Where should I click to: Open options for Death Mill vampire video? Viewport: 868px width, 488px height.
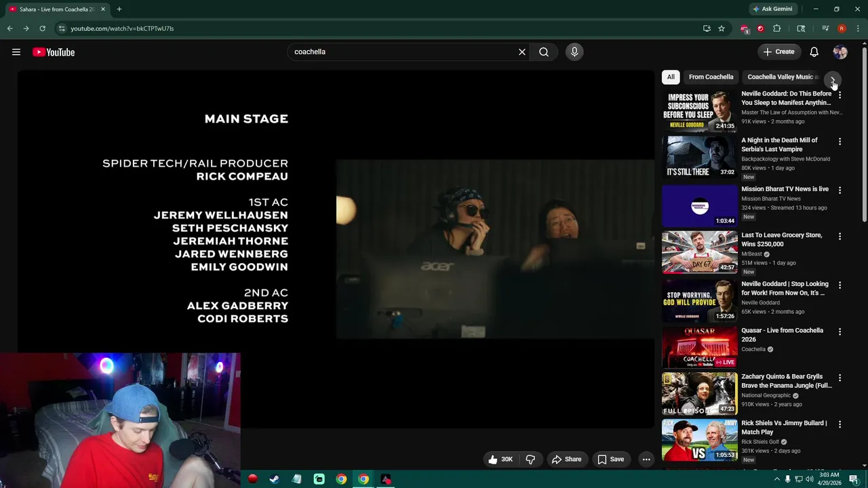pyautogui.click(x=840, y=142)
